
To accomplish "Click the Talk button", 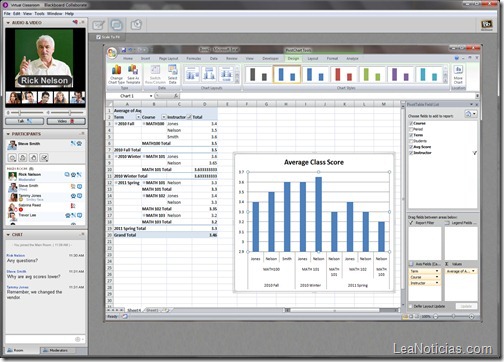I will coord(24,121).
